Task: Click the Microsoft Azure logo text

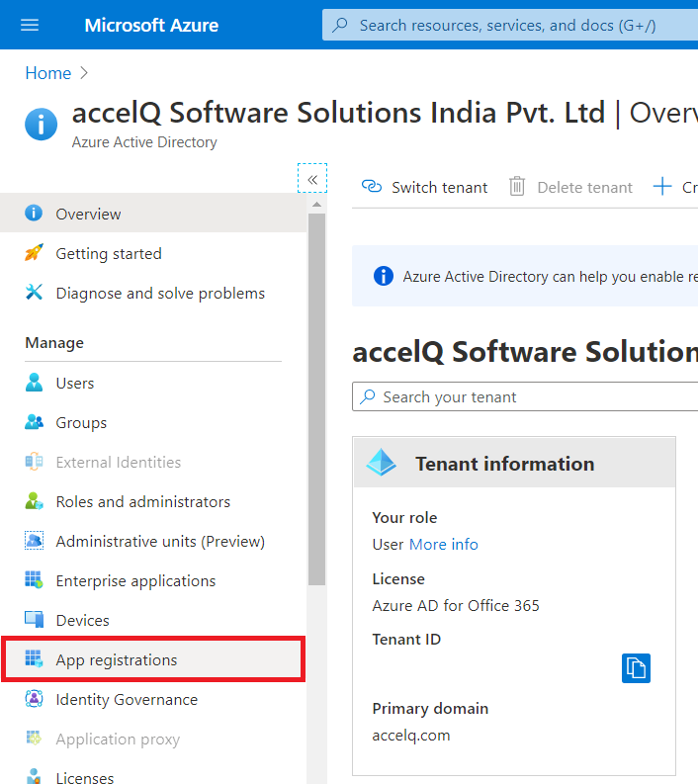Action: pos(151,25)
